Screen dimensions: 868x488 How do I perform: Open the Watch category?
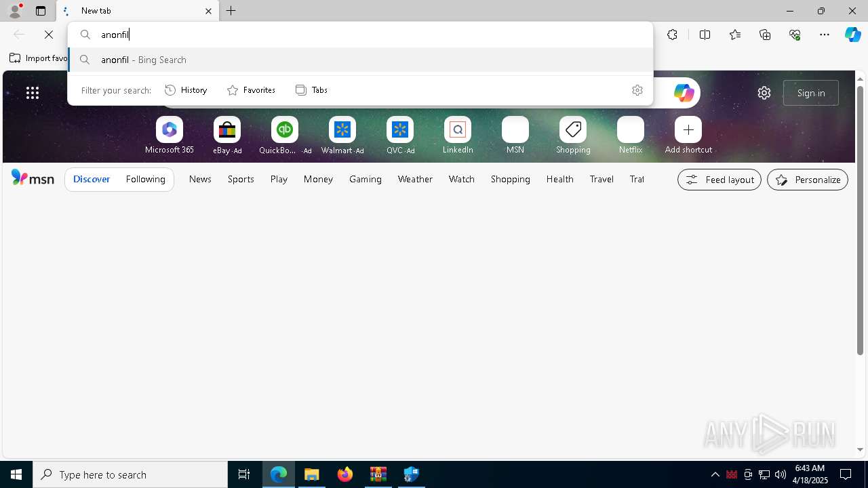(462, 180)
